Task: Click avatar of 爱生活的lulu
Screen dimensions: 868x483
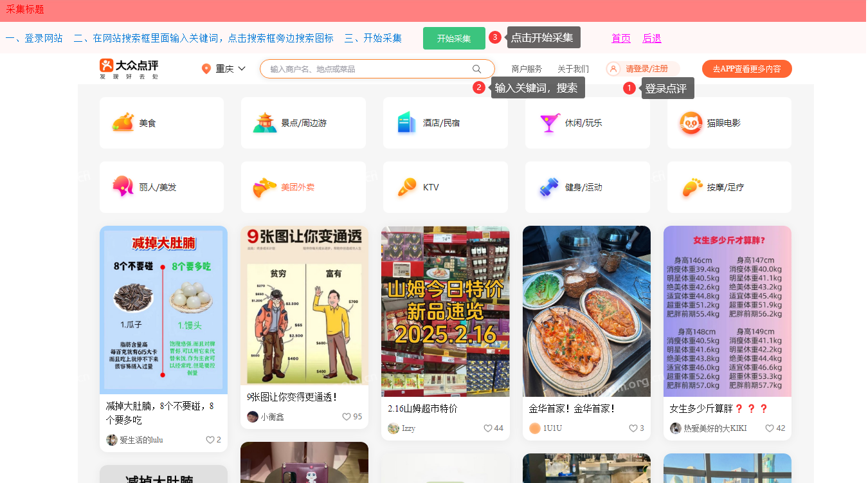Action: point(112,440)
